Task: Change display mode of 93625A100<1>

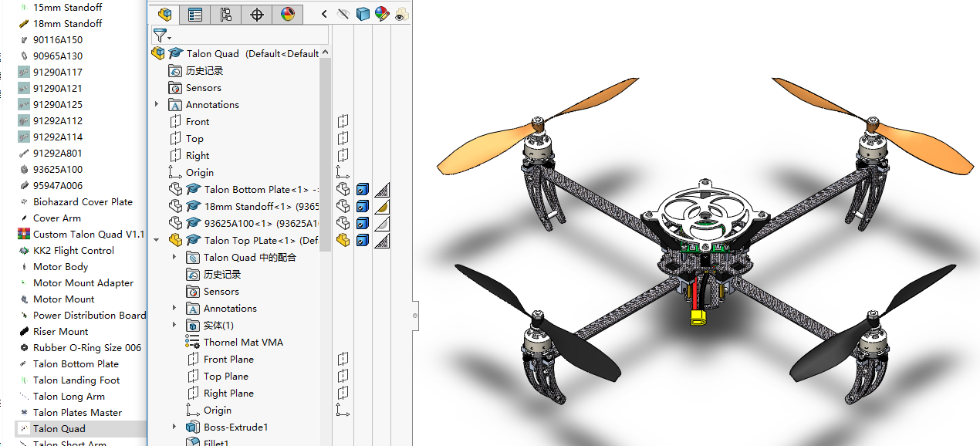Action: tap(363, 223)
